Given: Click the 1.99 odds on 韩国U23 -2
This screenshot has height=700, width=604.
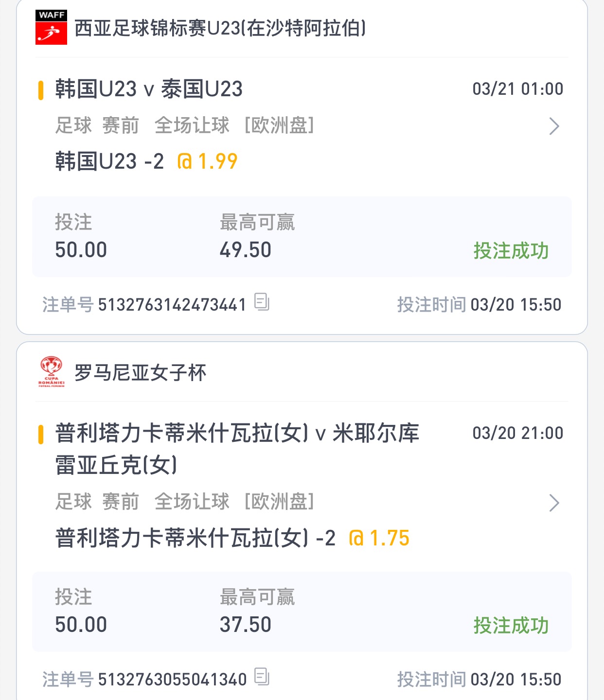Looking at the screenshot, I should [208, 161].
